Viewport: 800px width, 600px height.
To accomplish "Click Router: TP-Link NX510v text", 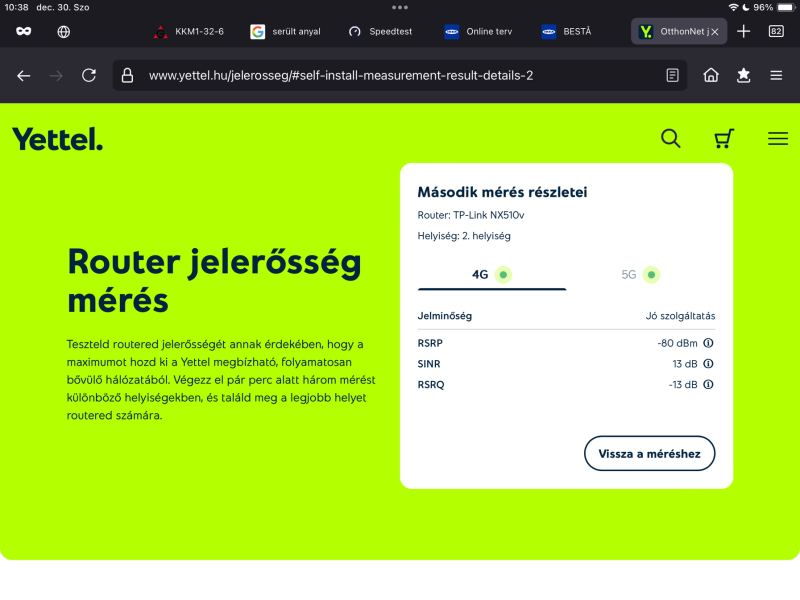I will 470,215.
